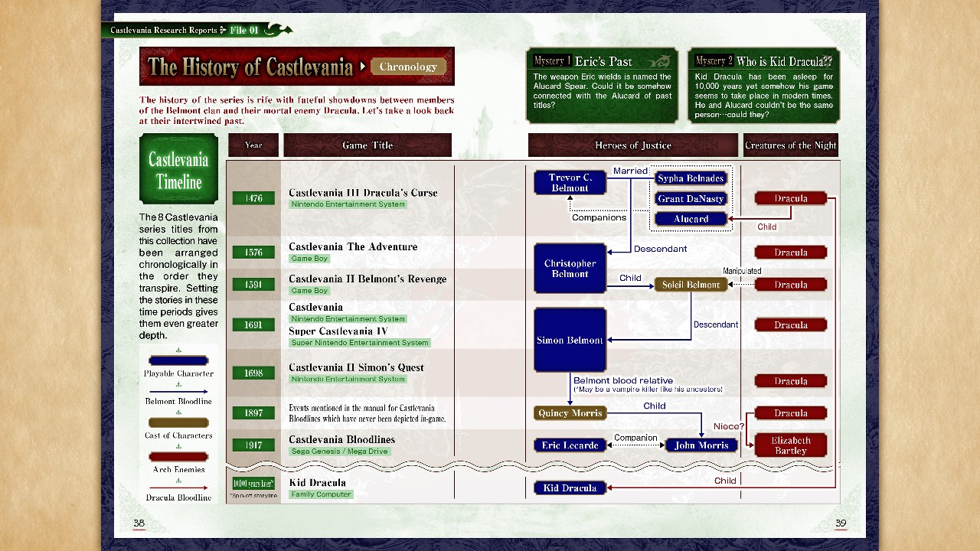Click the Creatures of the Night column header
Viewport: 980px width, 551px height.
(790, 145)
